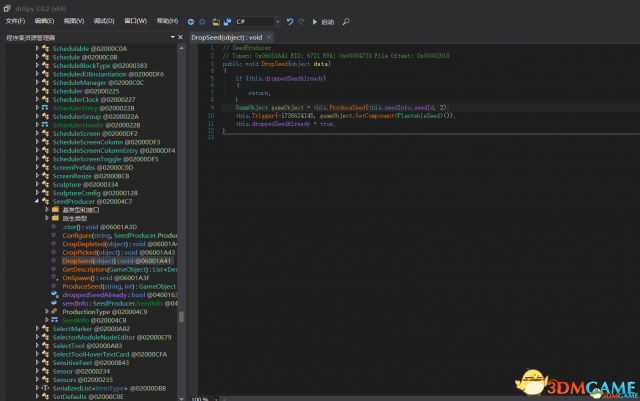The width and height of the screenshot is (640, 401).
Task: Click the search magnifier icon
Action: coord(346,22)
